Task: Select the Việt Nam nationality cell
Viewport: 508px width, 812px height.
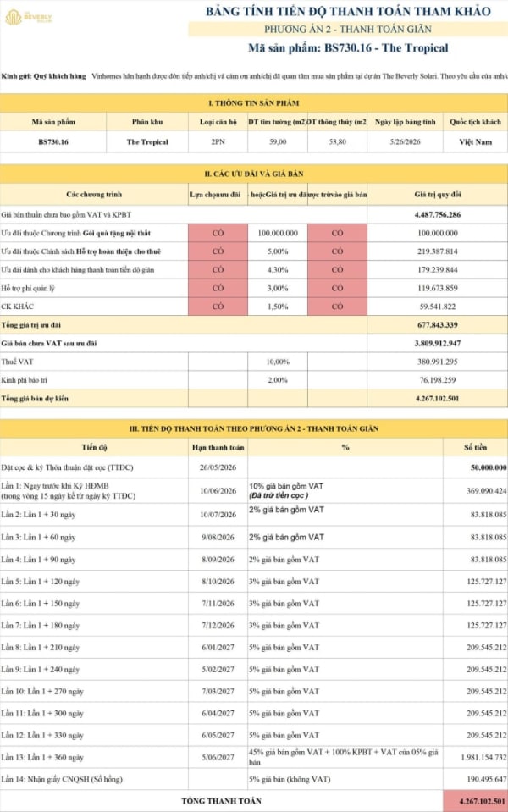Action: tap(475, 141)
